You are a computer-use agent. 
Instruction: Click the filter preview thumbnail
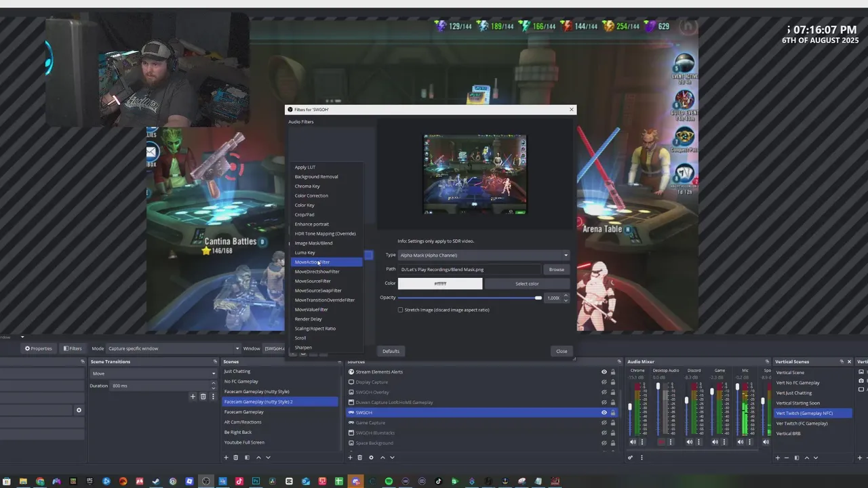[475, 174]
